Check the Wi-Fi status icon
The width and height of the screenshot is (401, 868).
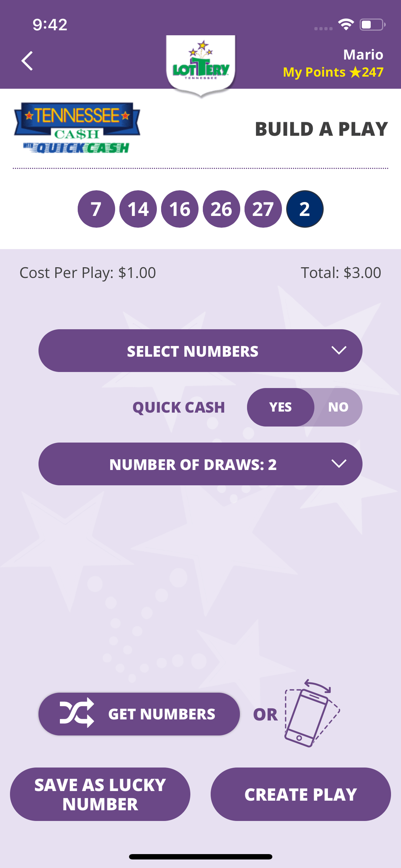[346, 24]
